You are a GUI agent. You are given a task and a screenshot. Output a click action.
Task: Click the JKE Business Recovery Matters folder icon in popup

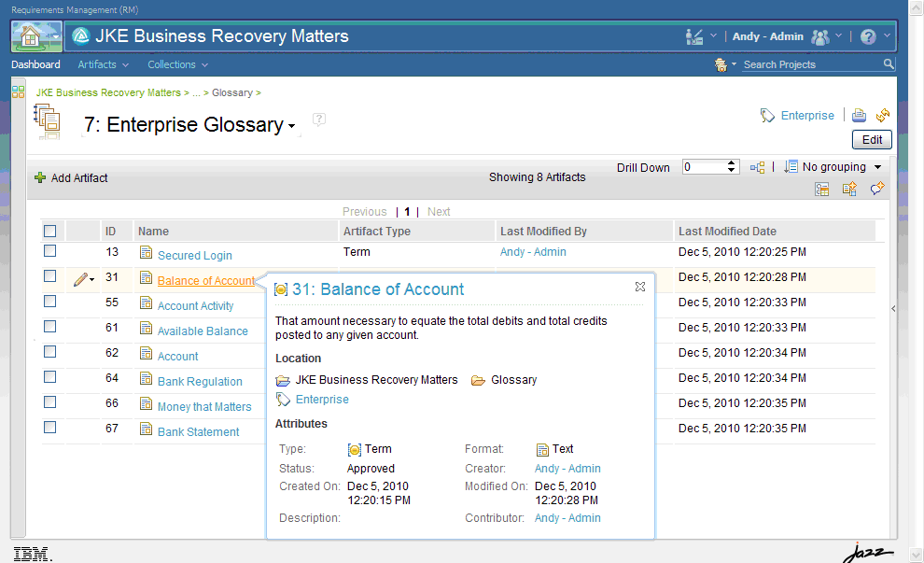283,381
